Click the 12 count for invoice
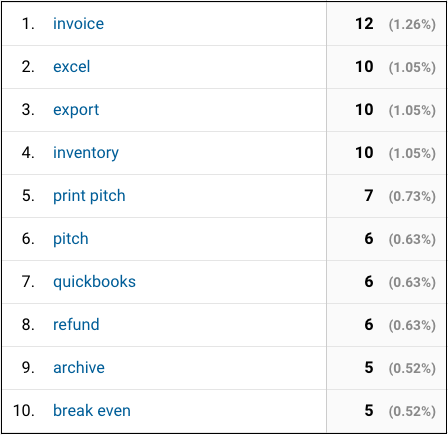The image size is (448, 435). [x=364, y=24]
